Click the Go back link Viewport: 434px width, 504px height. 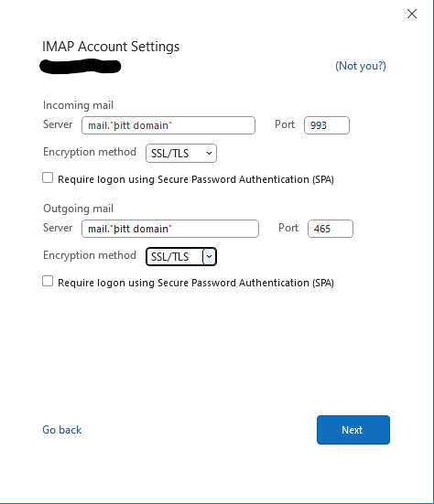[x=61, y=430]
